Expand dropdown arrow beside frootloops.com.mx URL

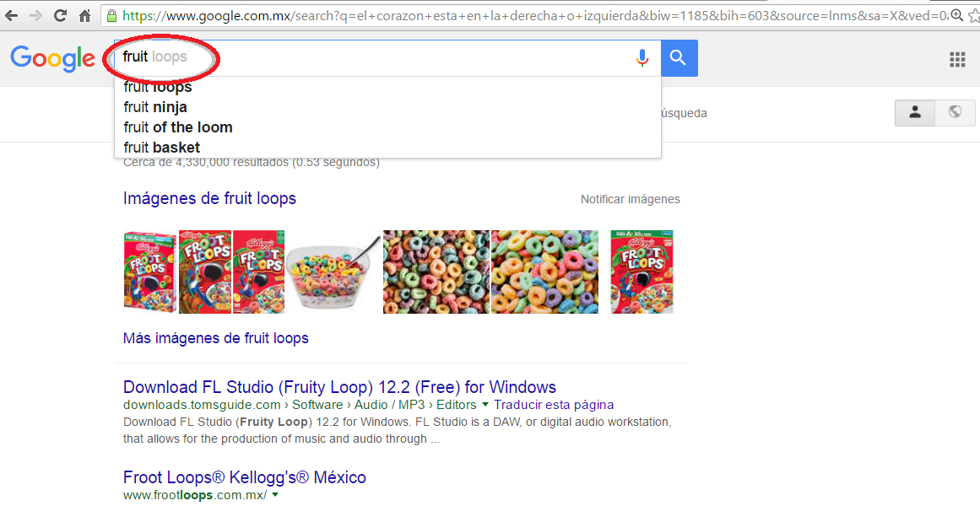pos(274,495)
